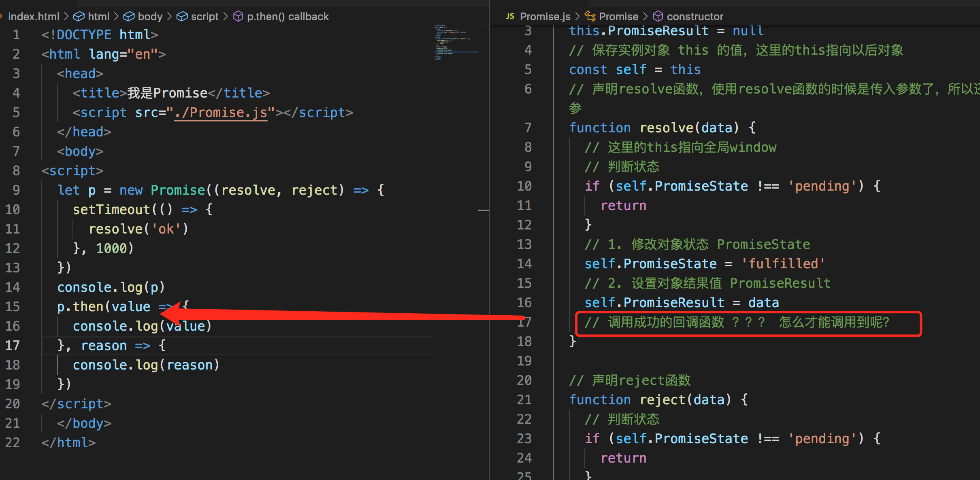Click the class icon before Promise breadcrumb
The image size is (980, 480).
click(x=590, y=17)
